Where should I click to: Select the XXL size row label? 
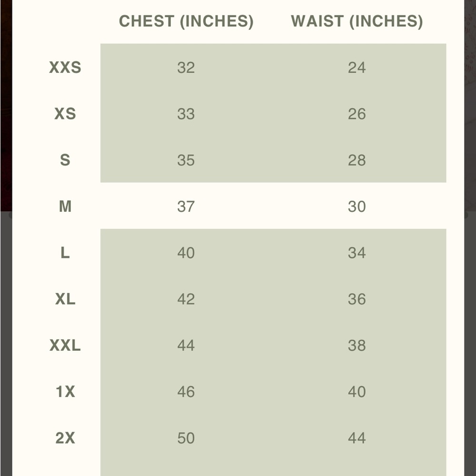click(65, 345)
